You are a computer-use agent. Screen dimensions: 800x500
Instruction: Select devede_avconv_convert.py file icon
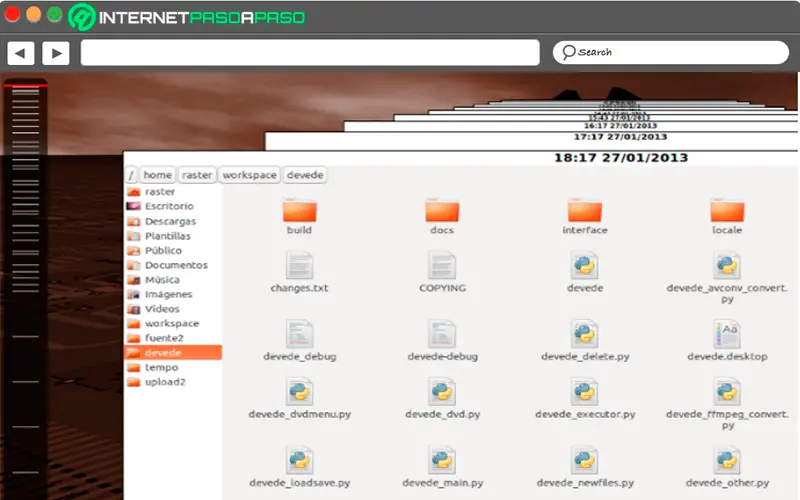[x=727, y=265]
